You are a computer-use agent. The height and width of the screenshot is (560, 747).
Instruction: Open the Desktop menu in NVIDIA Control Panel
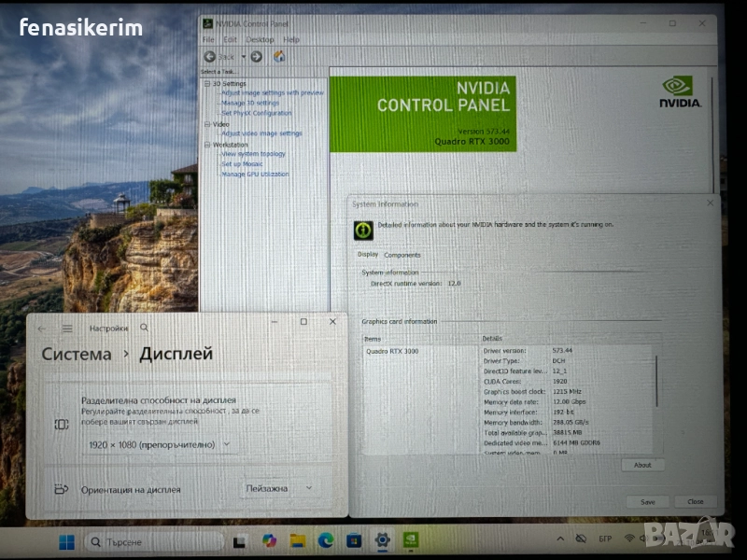click(260, 40)
